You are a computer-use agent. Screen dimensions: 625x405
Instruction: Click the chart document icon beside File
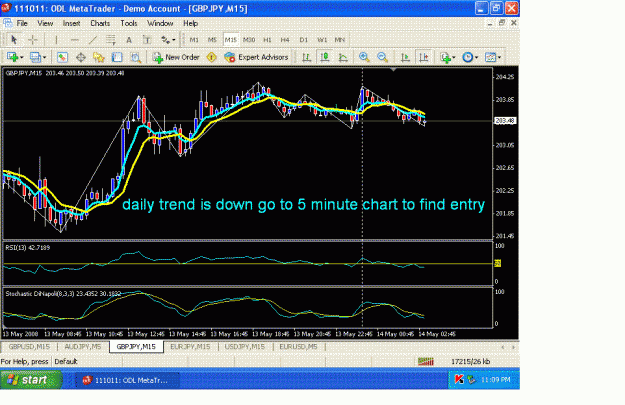point(8,23)
